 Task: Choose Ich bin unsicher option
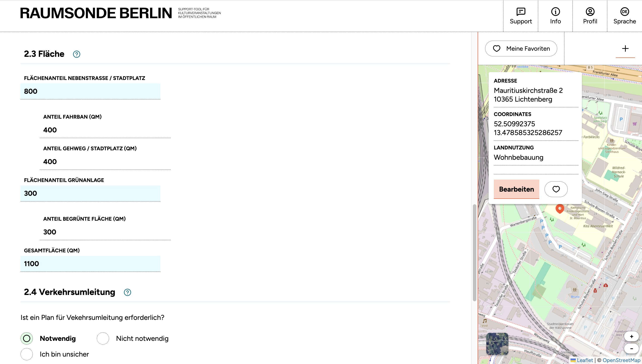27,354
